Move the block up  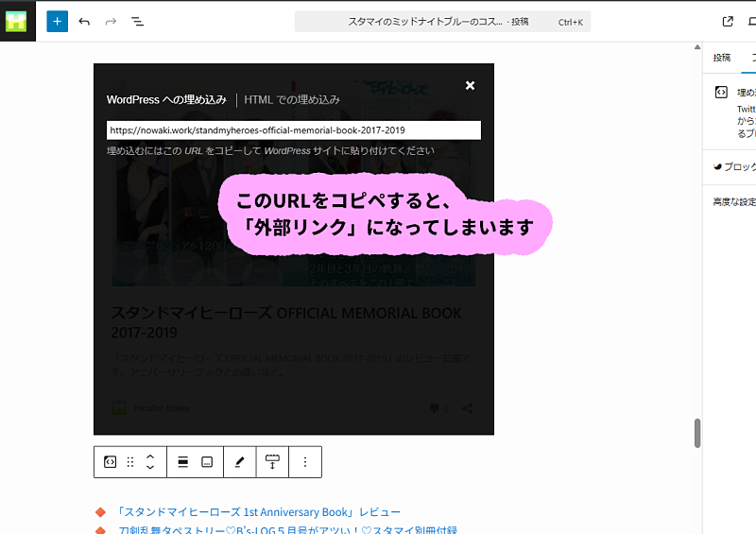click(150, 456)
